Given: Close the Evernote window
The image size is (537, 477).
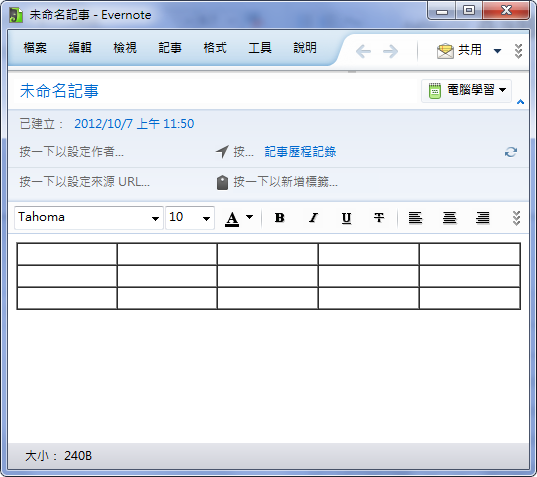Looking at the screenshot, I should pyautogui.click(x=506, y=11).
